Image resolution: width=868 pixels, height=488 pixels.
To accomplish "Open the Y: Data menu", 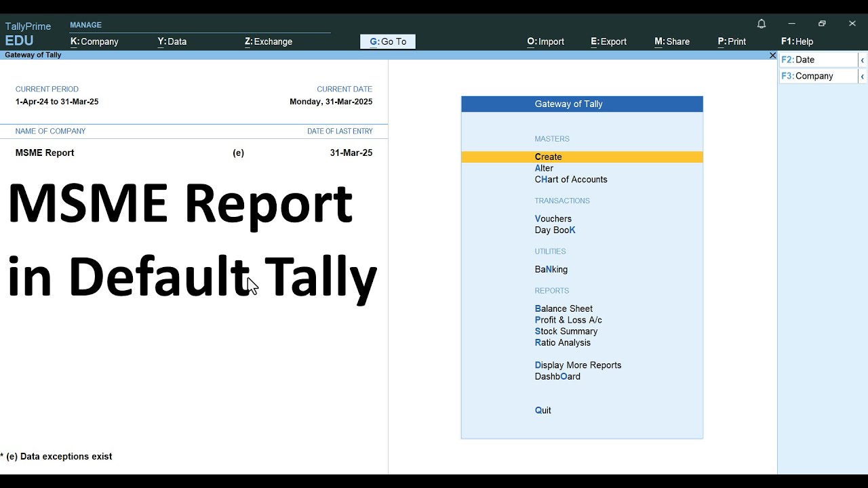I will point(172,41).
